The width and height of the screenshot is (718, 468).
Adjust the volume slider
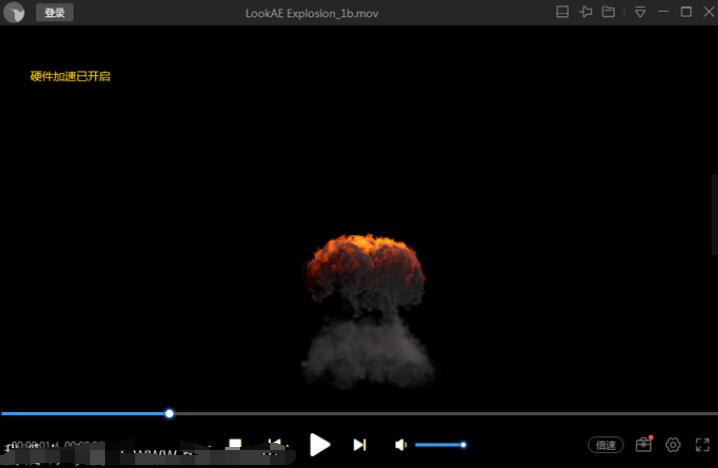(x=441, y=445)
